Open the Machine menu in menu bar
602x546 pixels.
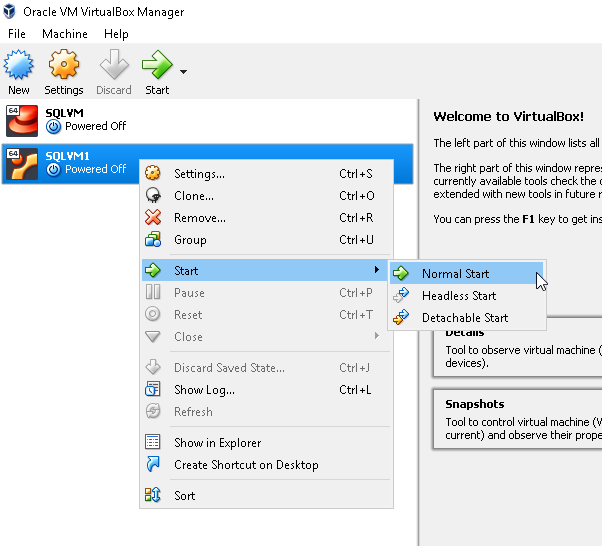(65, 34)
